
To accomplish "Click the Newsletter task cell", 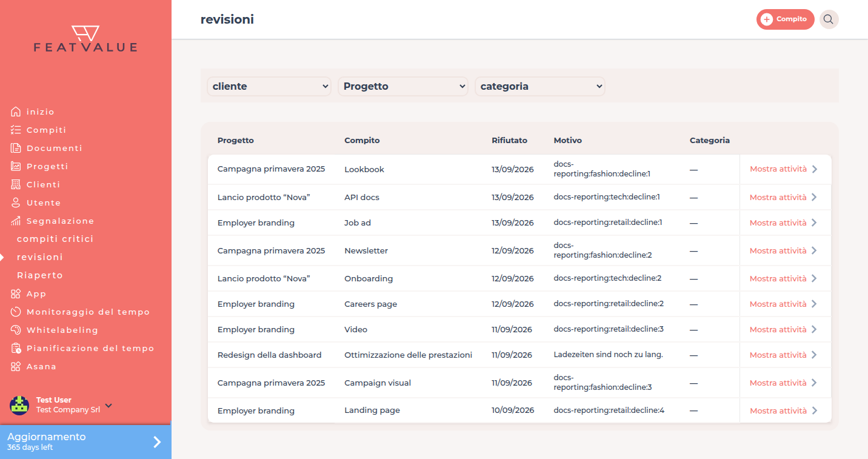I will tap(366, 250).
